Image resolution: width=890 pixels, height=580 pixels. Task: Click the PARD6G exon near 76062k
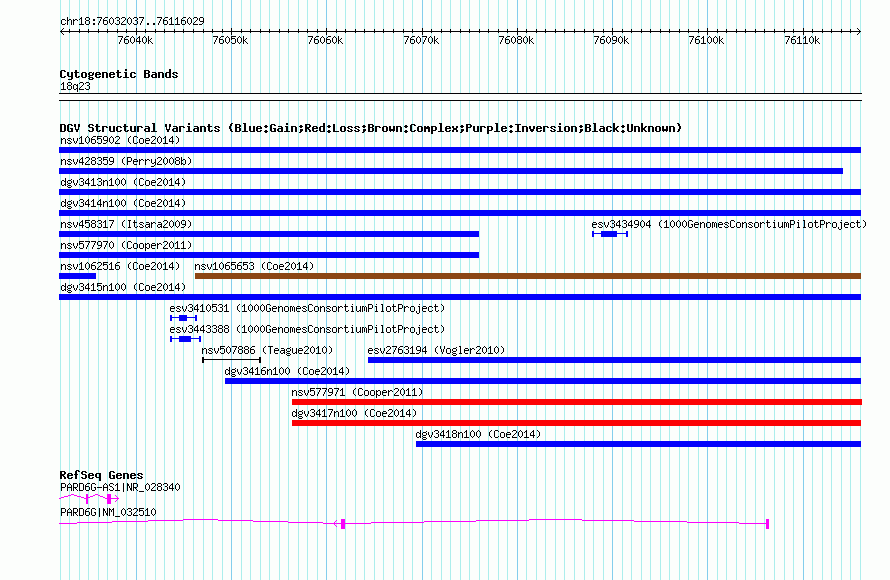(x=343, y=524)
